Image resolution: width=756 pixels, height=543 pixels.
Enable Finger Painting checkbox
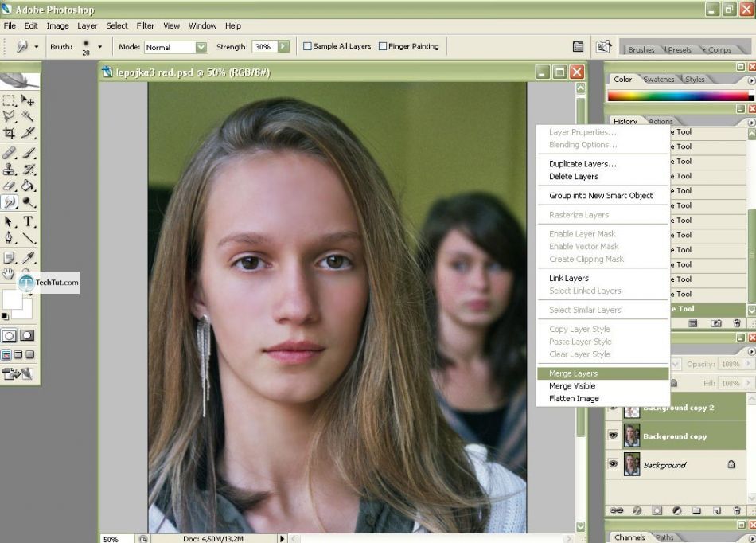383,46
